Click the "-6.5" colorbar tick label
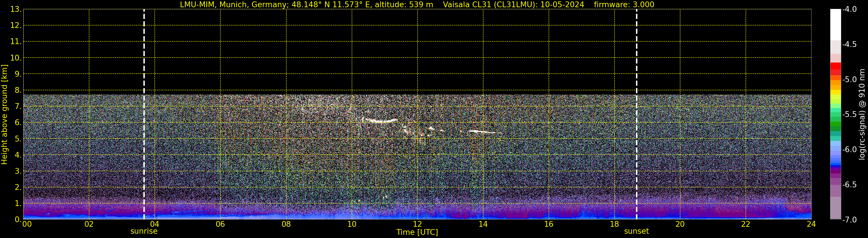 click(x=849, y=185)
